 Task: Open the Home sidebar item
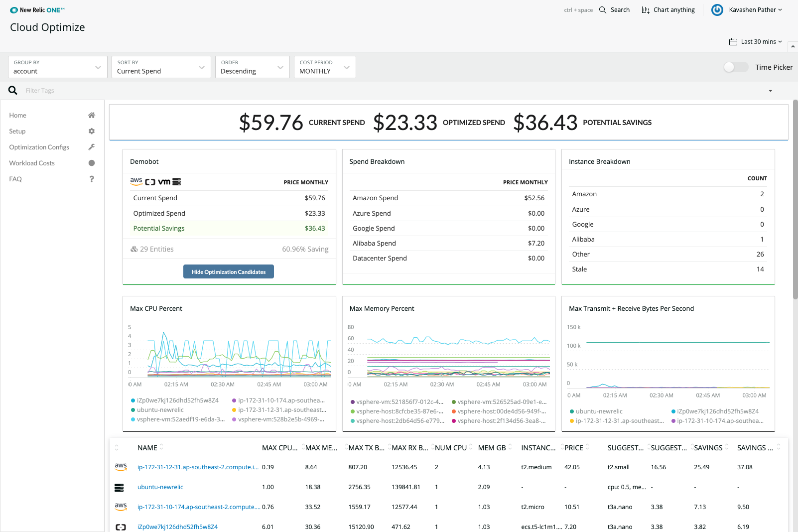click(x=52, y=115)
